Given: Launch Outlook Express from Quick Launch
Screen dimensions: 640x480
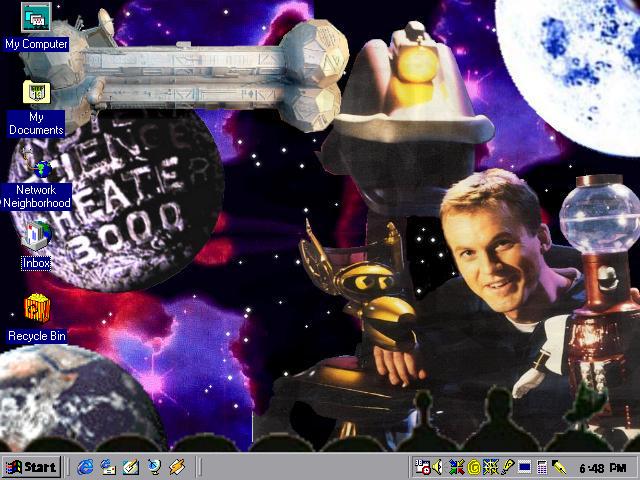Looking at the screenshot, I should (x=108, y=467).
